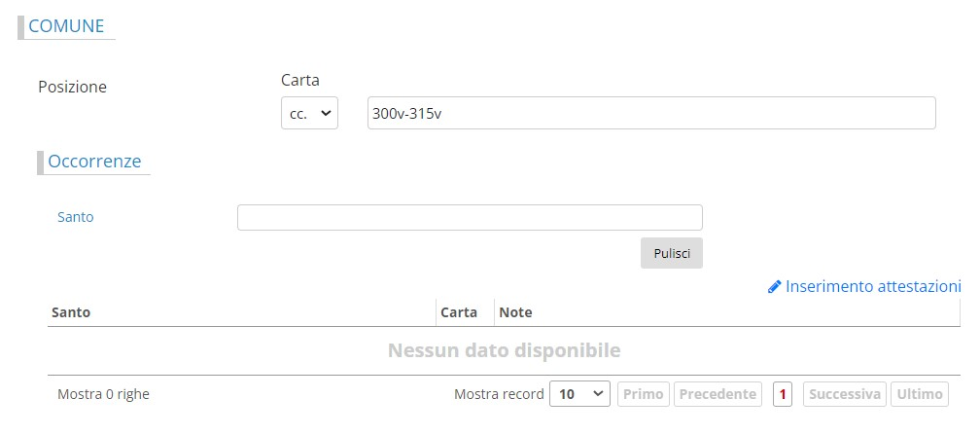This screenshot has height=435, width=980.
Task: Sort table by Note column header
Action: point(515,312)
